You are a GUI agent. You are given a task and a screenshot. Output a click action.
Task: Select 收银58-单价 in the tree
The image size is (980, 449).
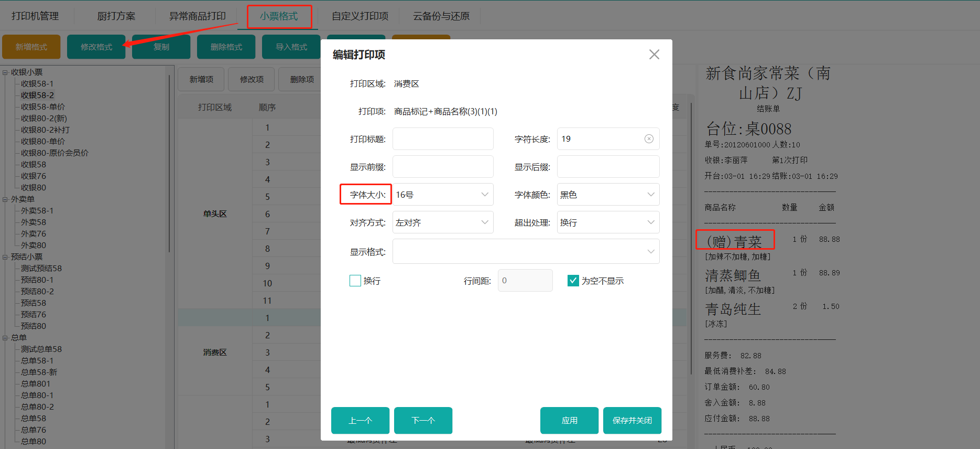[x=43, y=107]
